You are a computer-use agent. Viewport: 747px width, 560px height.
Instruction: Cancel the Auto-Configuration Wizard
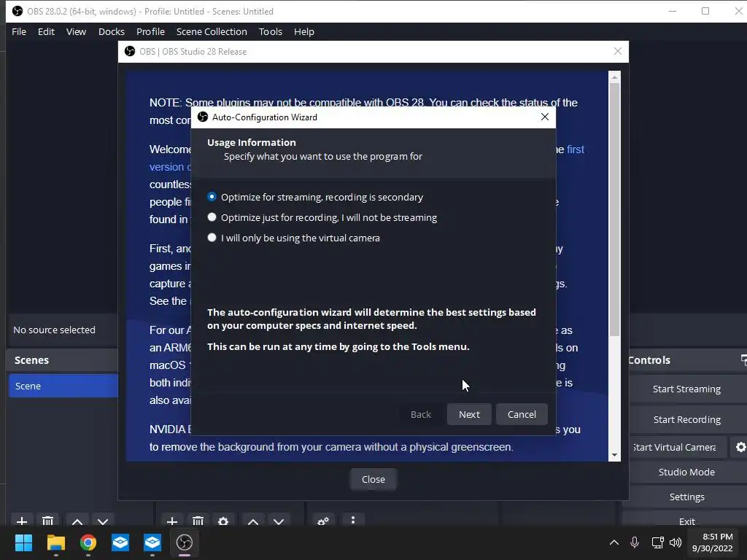coord(522,414)
